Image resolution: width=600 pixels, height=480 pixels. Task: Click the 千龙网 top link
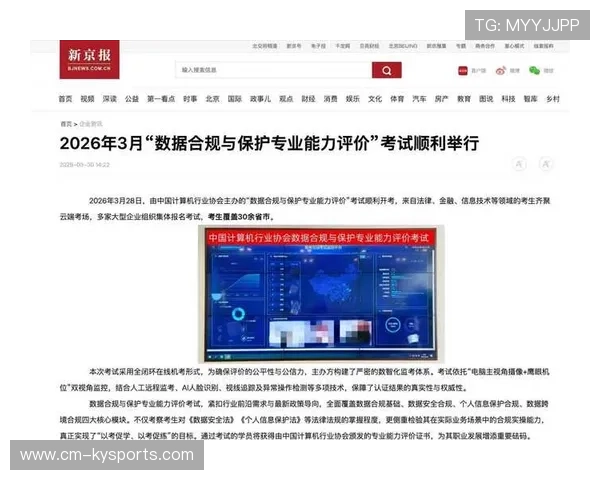click(343, 46)
